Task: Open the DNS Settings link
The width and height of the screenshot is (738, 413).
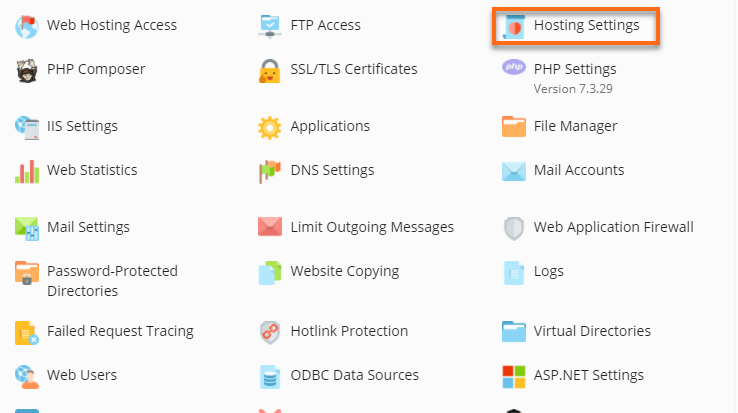Action: pyautogui.click(x=332, y=170)
